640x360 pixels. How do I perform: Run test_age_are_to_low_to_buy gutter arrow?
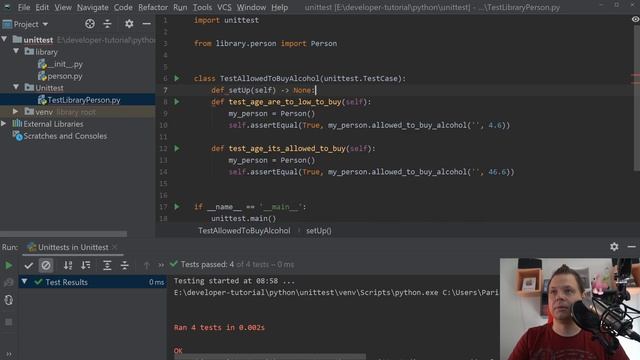[177, 101]
